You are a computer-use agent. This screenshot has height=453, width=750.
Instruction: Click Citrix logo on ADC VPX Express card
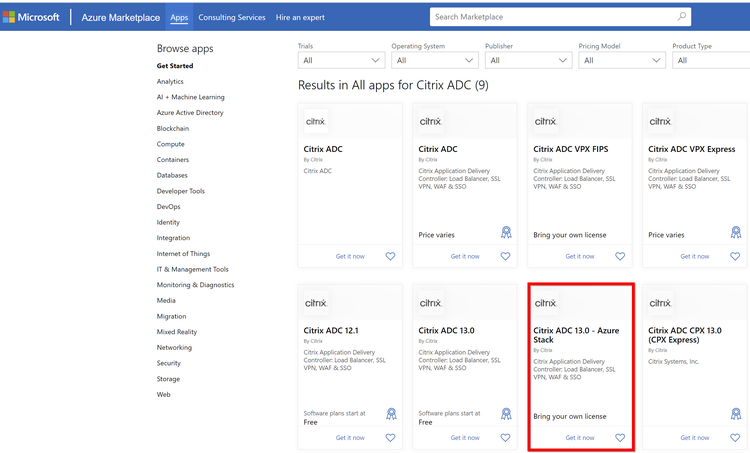point(660,122)
